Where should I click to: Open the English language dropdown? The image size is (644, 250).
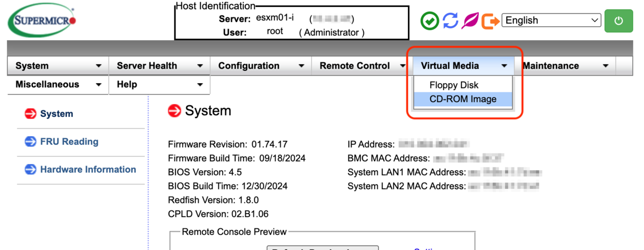point(552,20)
